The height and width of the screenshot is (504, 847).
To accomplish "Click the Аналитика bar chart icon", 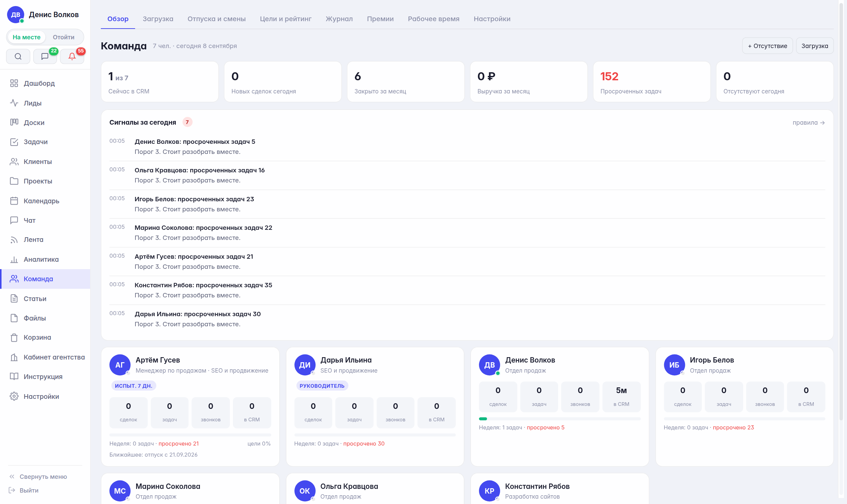I will pyautogui.click(x=14, y=259).
